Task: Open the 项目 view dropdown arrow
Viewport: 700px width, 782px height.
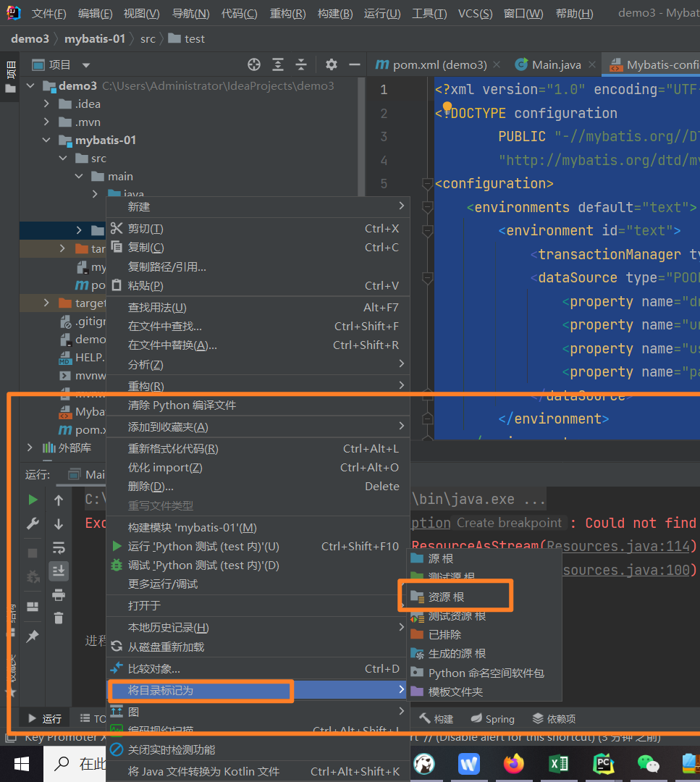Action: 86,65
